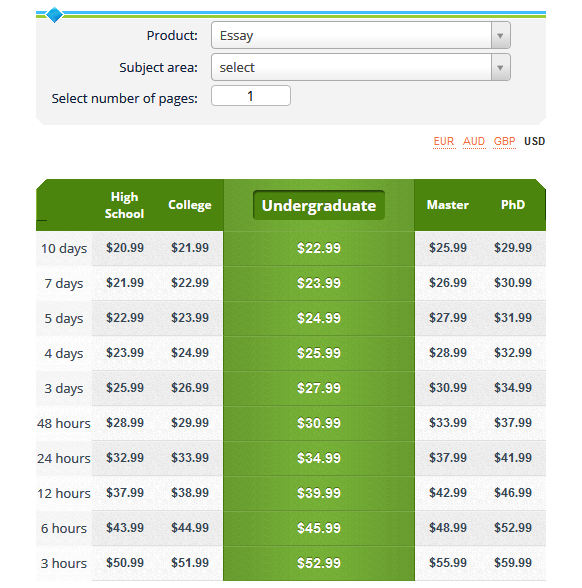Open the Product dropdown arrow
Image resolution: width=582 pixels, height=588 pixels.
pyautogui.click(x=500, y=36)
